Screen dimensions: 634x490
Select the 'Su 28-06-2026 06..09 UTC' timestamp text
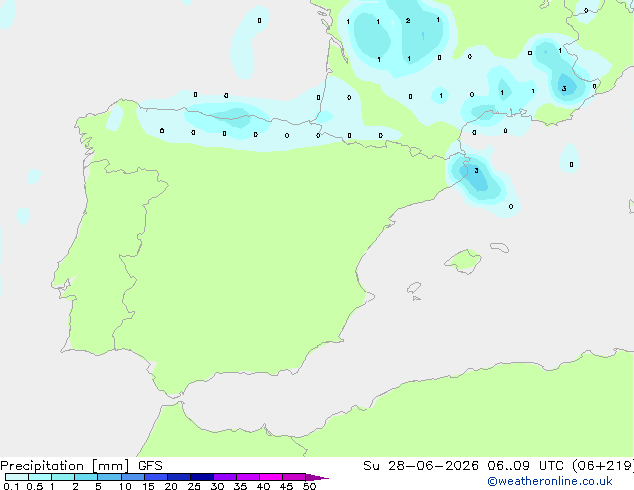coord(463,466)
